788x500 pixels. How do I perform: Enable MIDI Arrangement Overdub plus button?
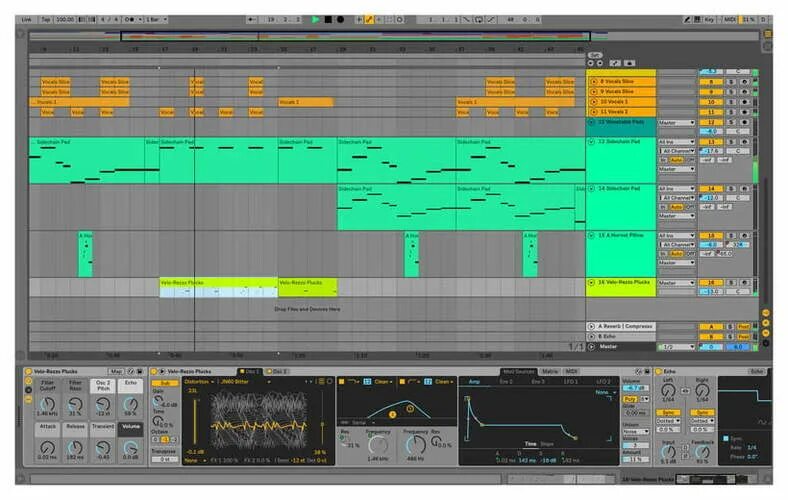pos(359,20)
